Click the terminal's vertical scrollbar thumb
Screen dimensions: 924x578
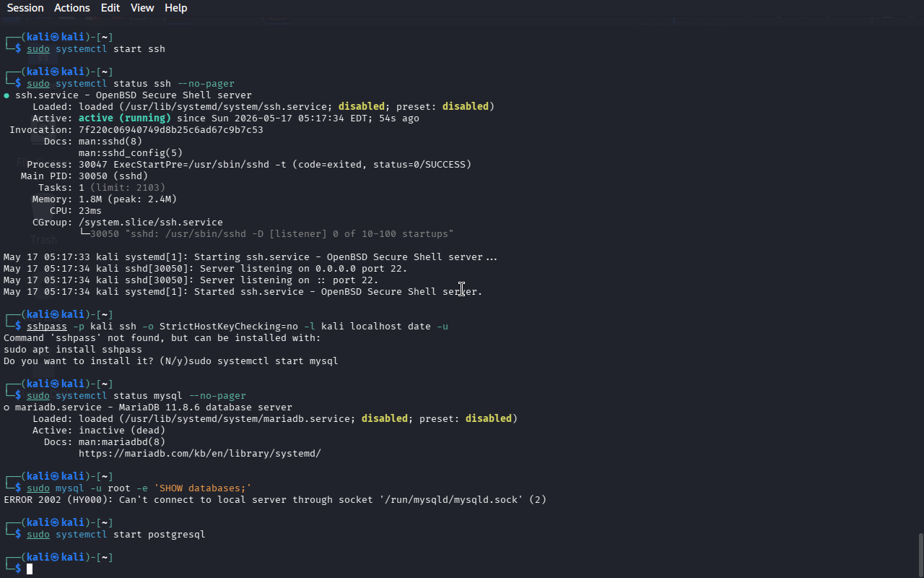coord(920,555)
